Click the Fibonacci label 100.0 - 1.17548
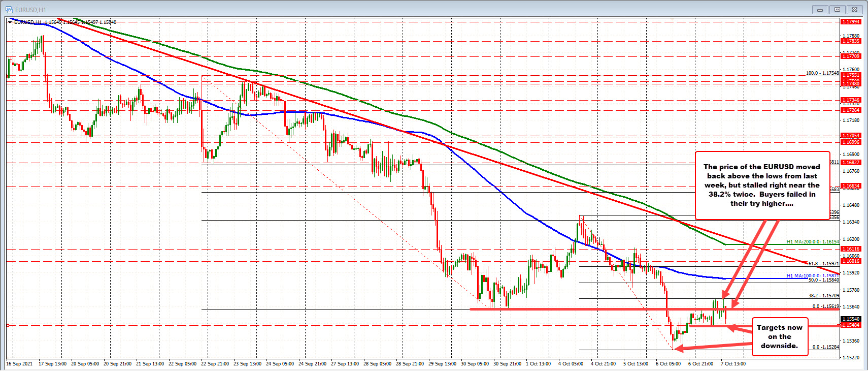 pyautogui.click(x=822, y=73)
